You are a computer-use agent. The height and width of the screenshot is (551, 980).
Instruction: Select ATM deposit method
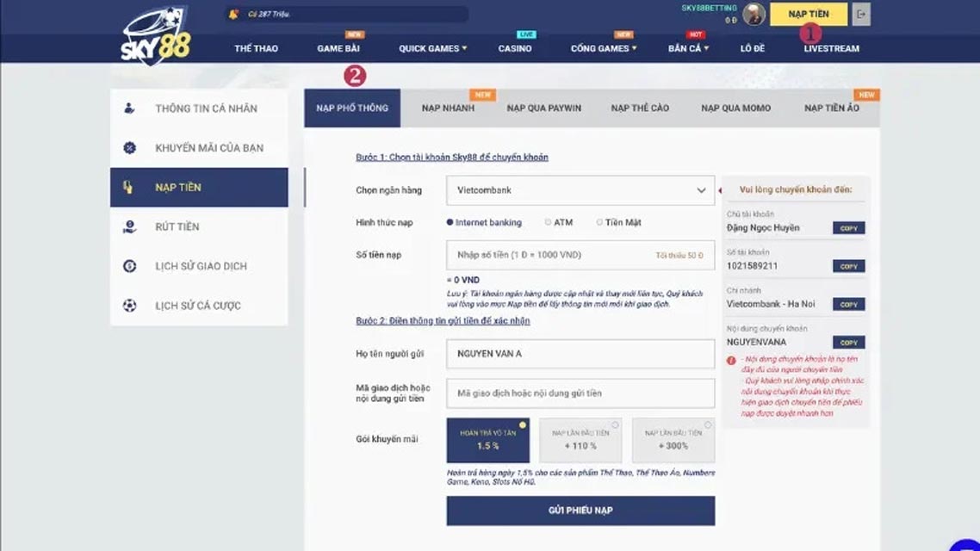[548, 222]
